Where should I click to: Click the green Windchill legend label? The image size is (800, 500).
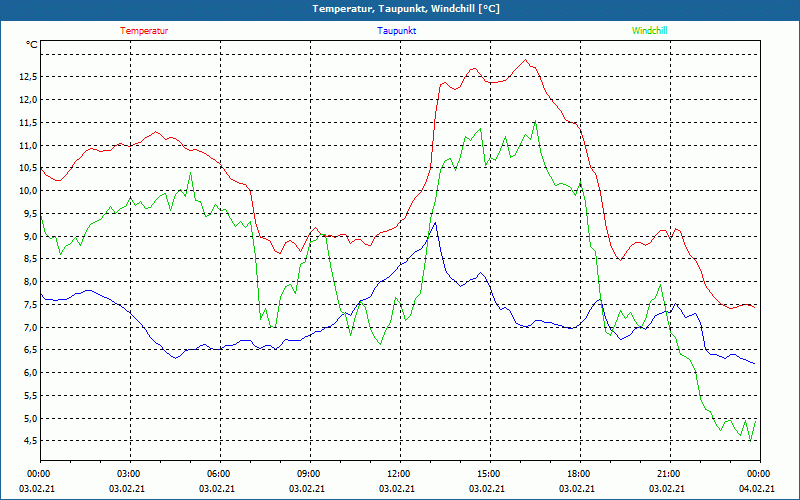[649, 31]
